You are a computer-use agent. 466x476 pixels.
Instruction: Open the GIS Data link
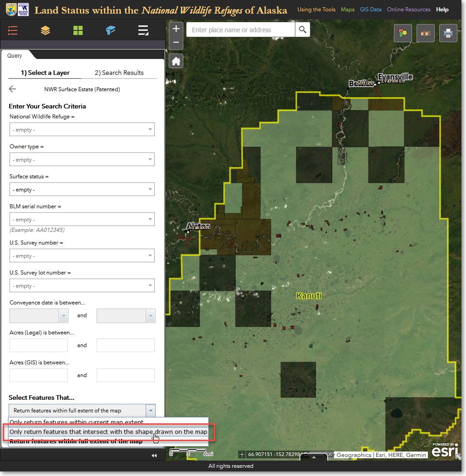point(371,10)
